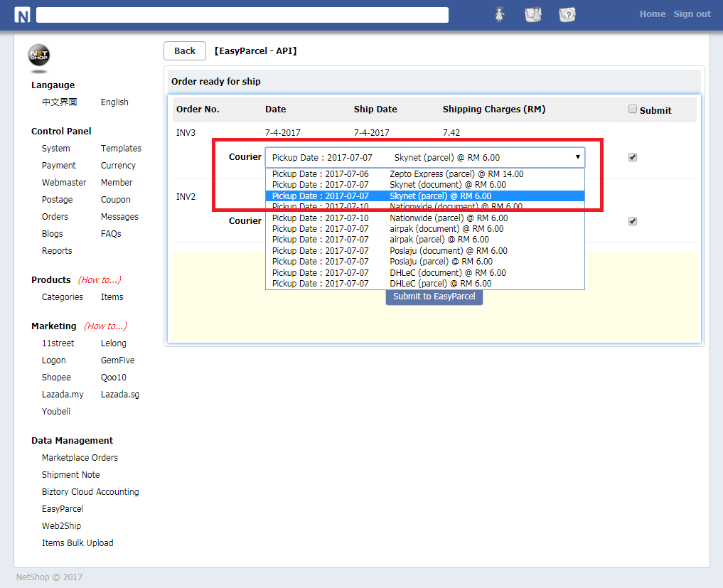Screen dimensions: 723x588
Task: Select airpak (document) @ RM 6.00 option
Action: pyautogui.click(x=424, y=229)
